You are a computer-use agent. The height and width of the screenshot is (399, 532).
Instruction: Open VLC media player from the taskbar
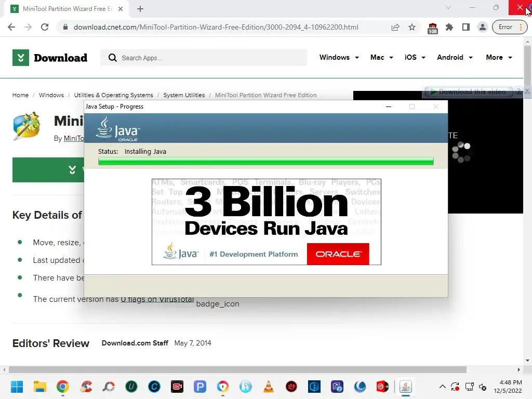point(269,387)
